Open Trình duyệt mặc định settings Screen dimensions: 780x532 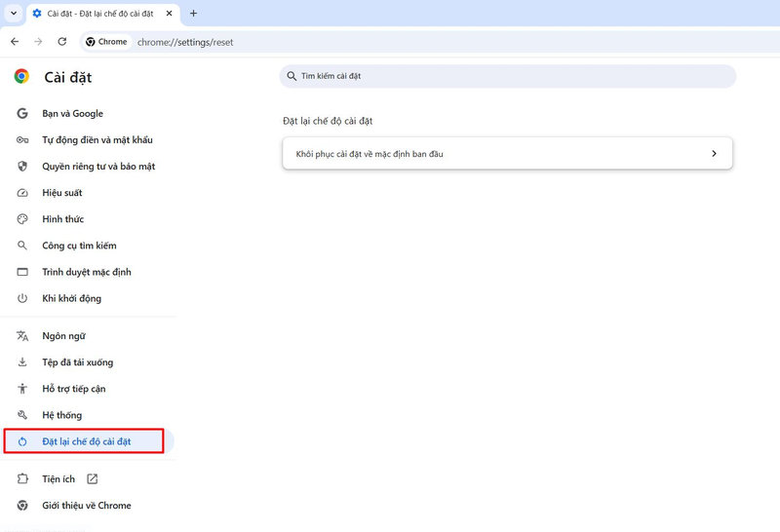87,272
